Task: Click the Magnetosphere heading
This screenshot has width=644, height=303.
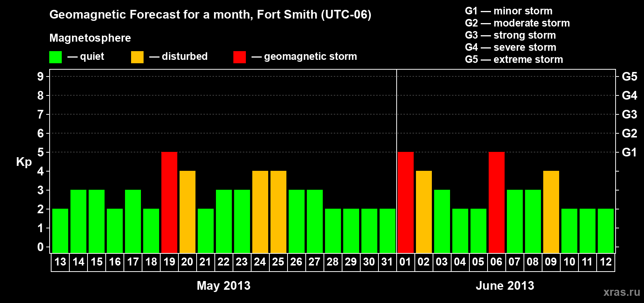Action: coord(90,38)
